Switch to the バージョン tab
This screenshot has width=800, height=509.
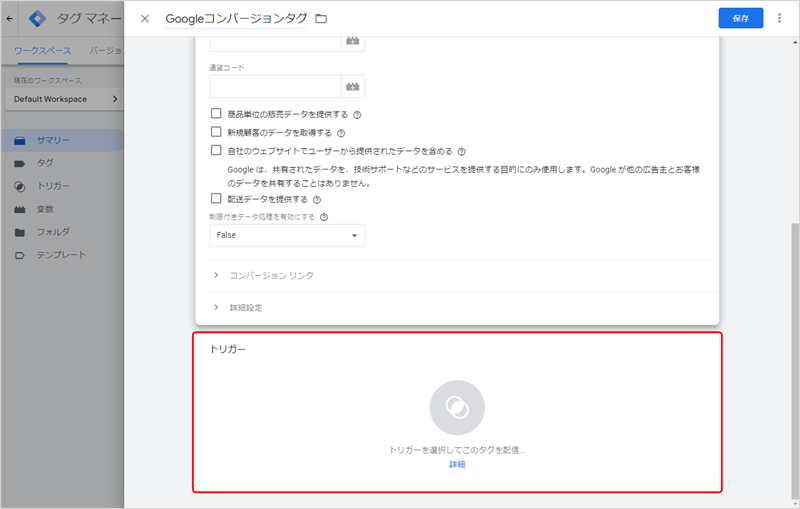pyautogui.click(x=106, y=50)
